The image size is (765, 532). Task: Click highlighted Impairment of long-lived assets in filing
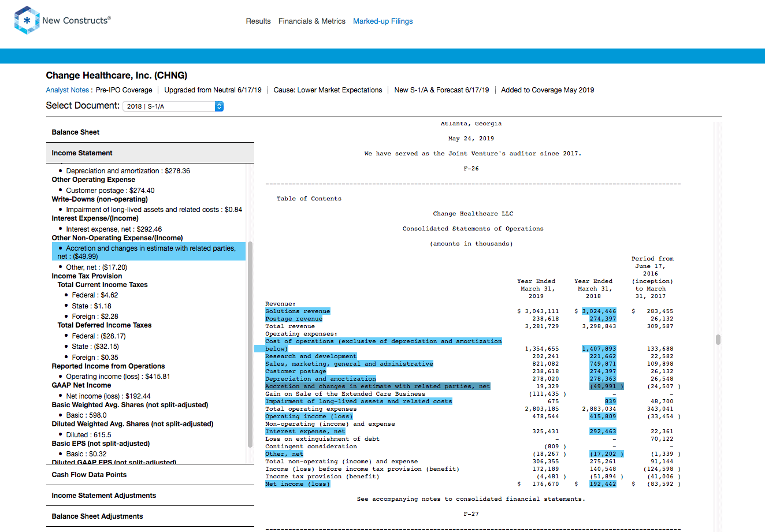click(359, 401)
